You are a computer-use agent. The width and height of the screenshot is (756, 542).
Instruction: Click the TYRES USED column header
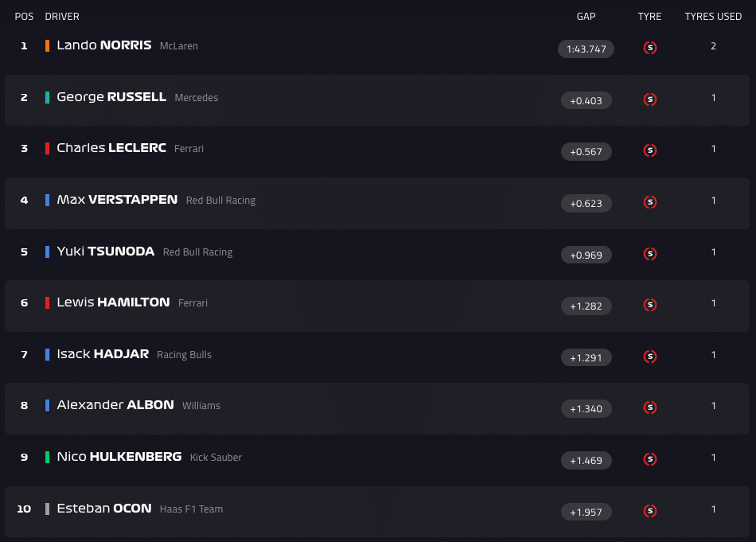713,17
